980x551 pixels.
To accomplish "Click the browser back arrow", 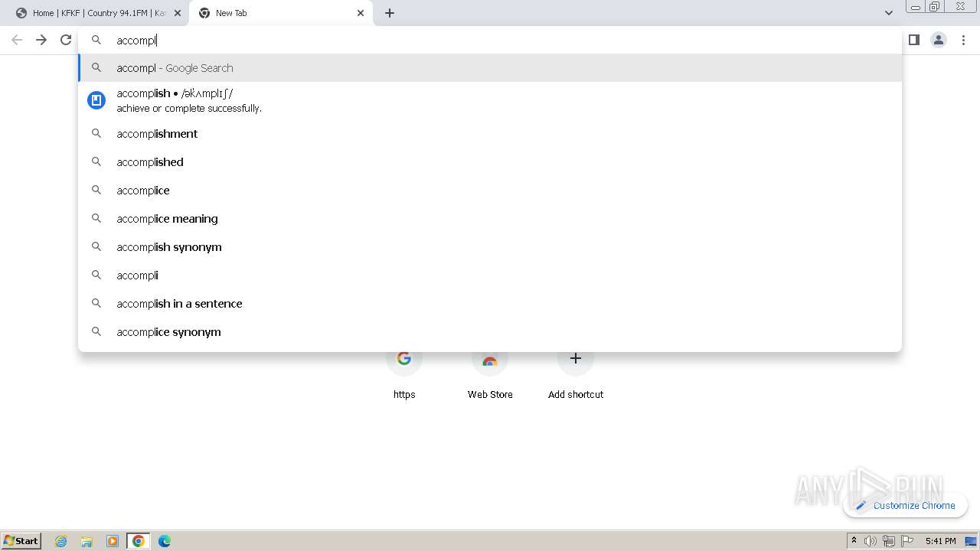I will coord(17,40).
